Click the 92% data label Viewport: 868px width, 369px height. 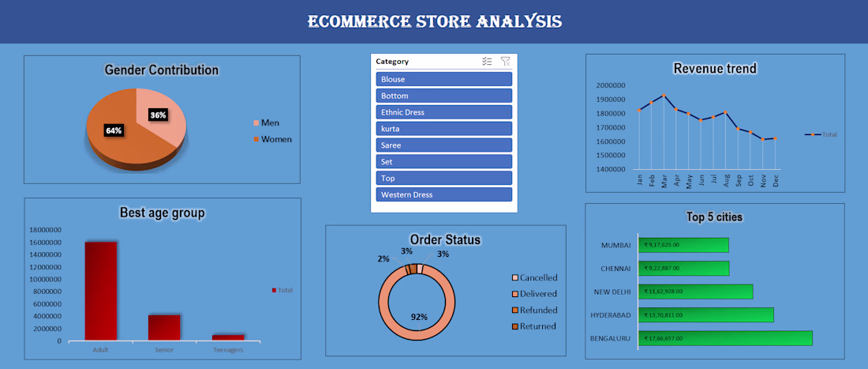(419, 317)
